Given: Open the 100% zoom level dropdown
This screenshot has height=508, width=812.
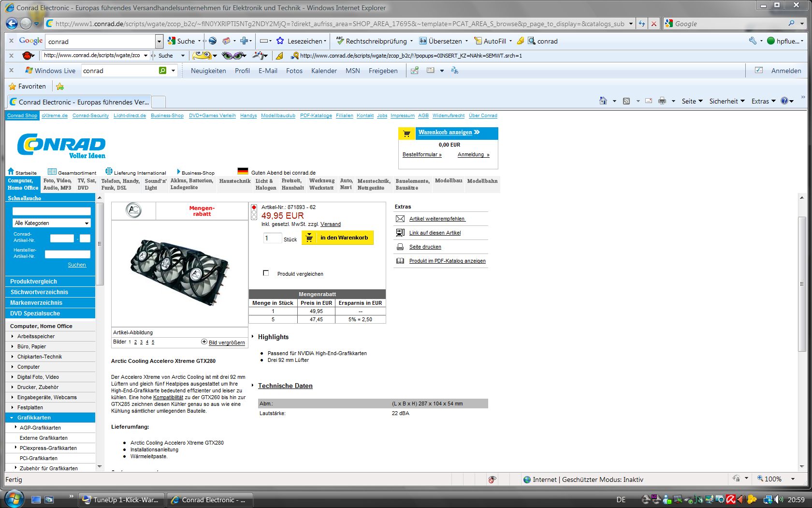Looking at the screenshot, I should click(x=793, y=479).
